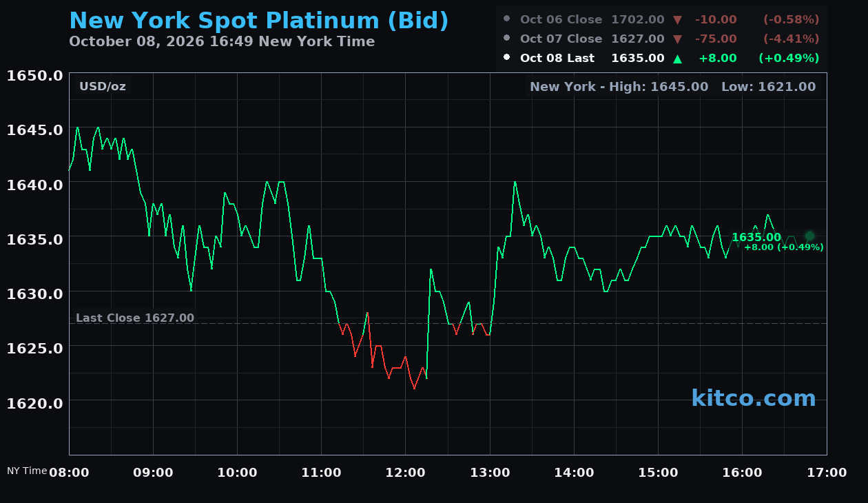Screen dimensions: 868x503
Task: Click the 1650.0 y-axis label
Action: coord(34,76)
